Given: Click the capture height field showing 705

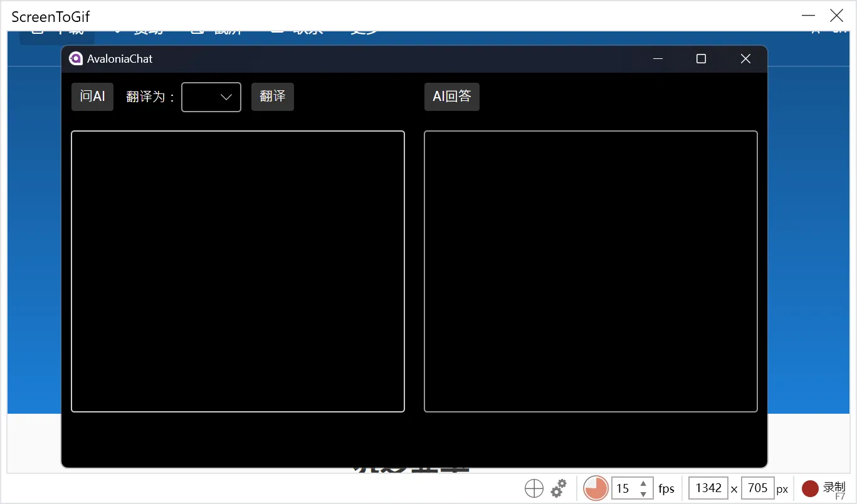Looking at the screenshot, I should pyautogui.click(x=757, y=488).
